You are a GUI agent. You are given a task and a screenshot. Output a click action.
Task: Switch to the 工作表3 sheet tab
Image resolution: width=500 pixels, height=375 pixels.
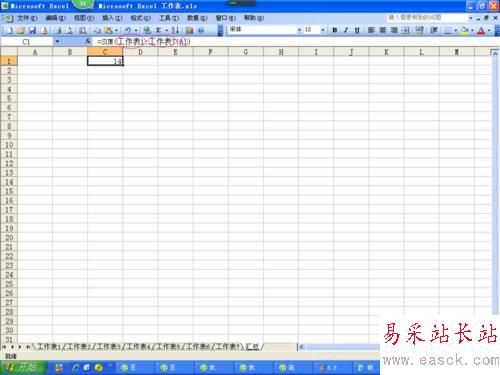108,347
